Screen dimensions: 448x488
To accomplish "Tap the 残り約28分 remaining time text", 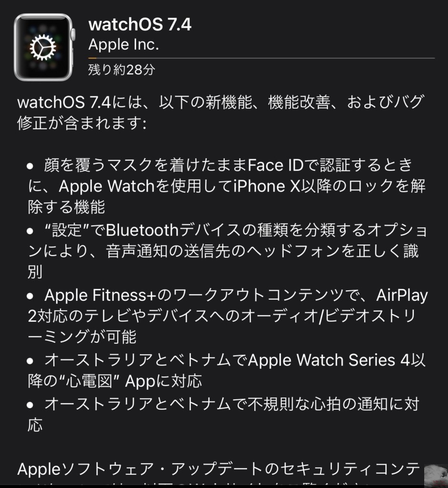I will click(x=121, y=70).
